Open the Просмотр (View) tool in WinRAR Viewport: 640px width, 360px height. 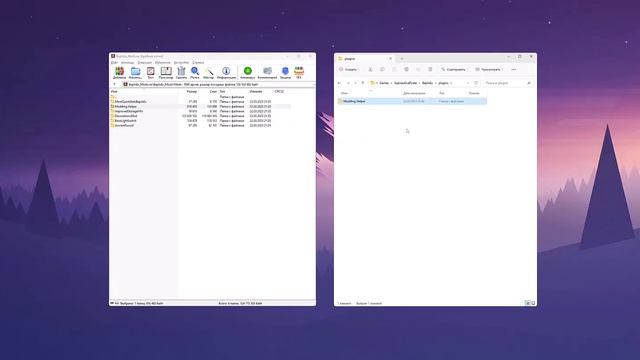(x=166, y=73)
